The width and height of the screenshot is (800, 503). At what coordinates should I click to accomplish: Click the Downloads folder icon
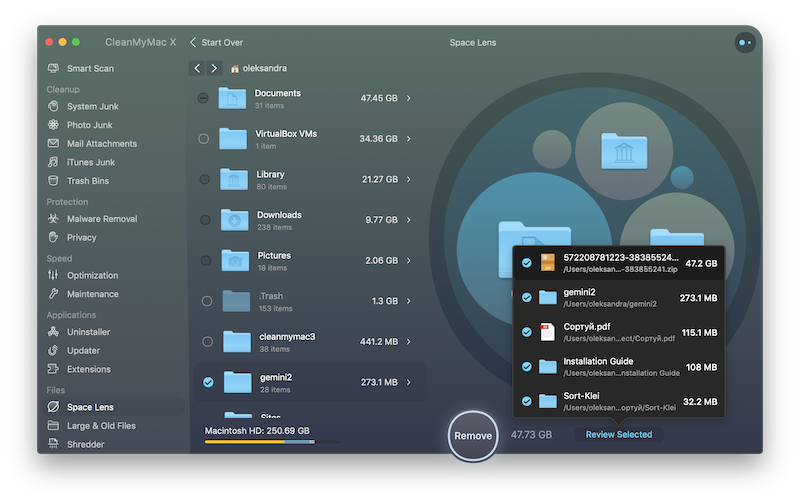pyautogui.click(x=235, y=220)
